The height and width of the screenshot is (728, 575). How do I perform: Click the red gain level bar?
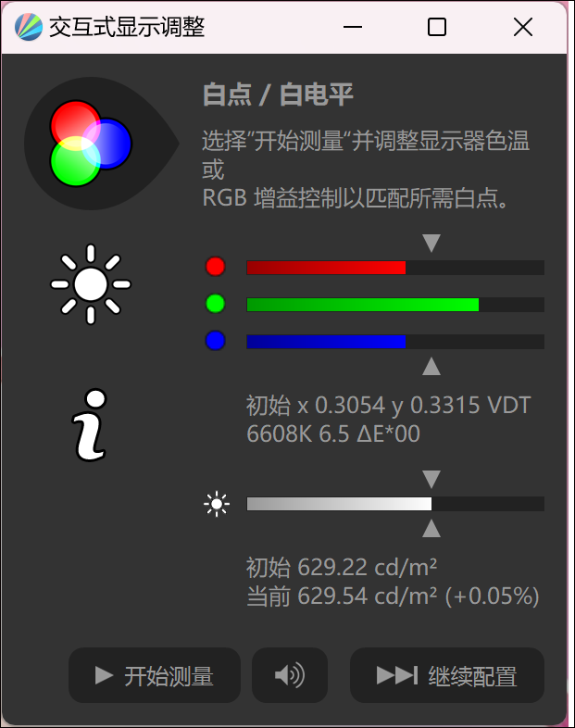(395, 268)
